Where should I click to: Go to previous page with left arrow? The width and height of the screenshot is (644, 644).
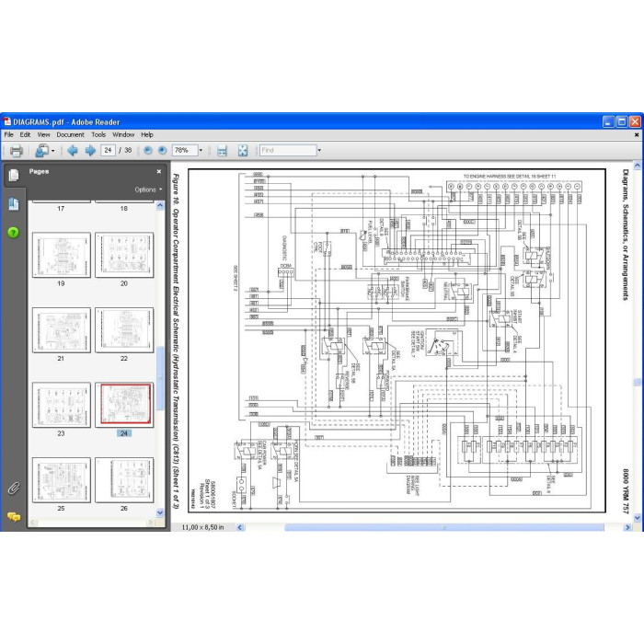pos(73,151)
